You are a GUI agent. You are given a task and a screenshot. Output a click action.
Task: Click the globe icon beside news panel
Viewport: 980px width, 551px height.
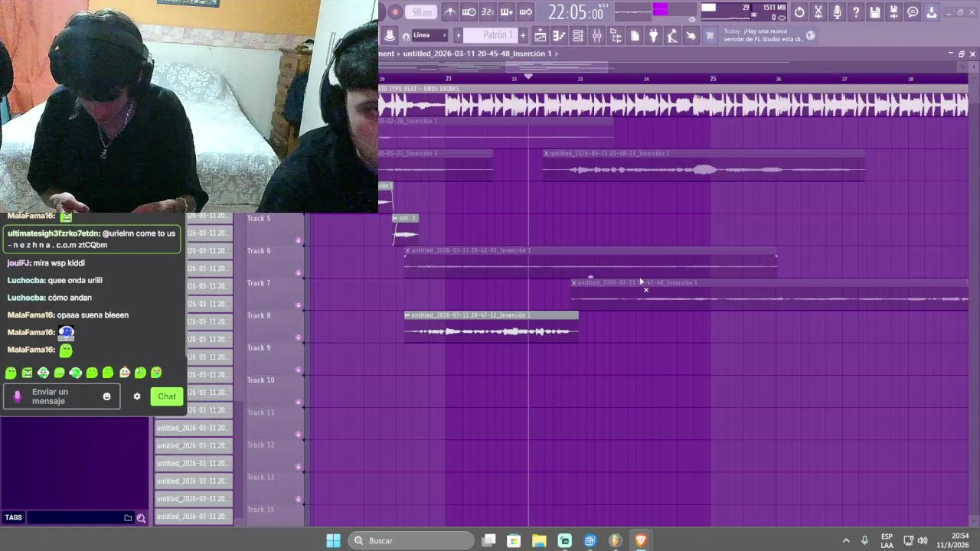point(811,35)
